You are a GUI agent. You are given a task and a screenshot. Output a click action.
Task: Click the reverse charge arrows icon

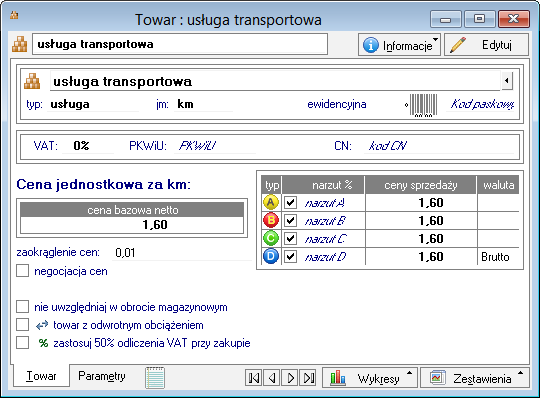[x=42, y=325]
